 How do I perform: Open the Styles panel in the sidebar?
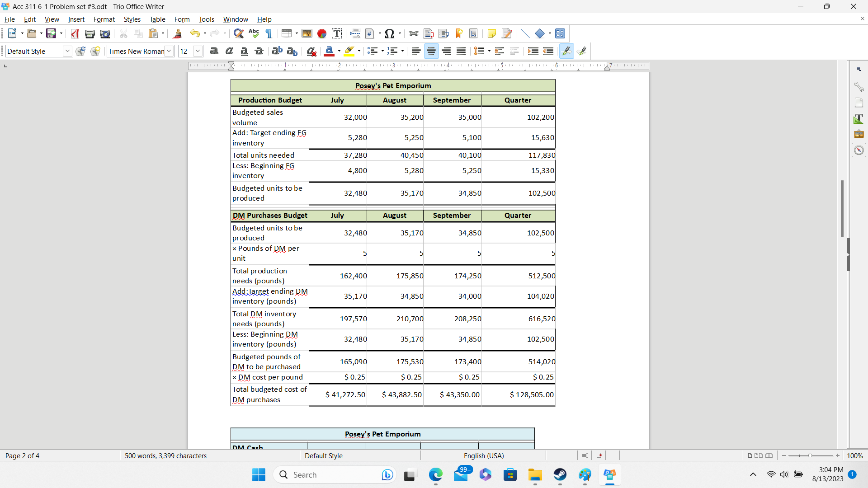tap(859, 119)
